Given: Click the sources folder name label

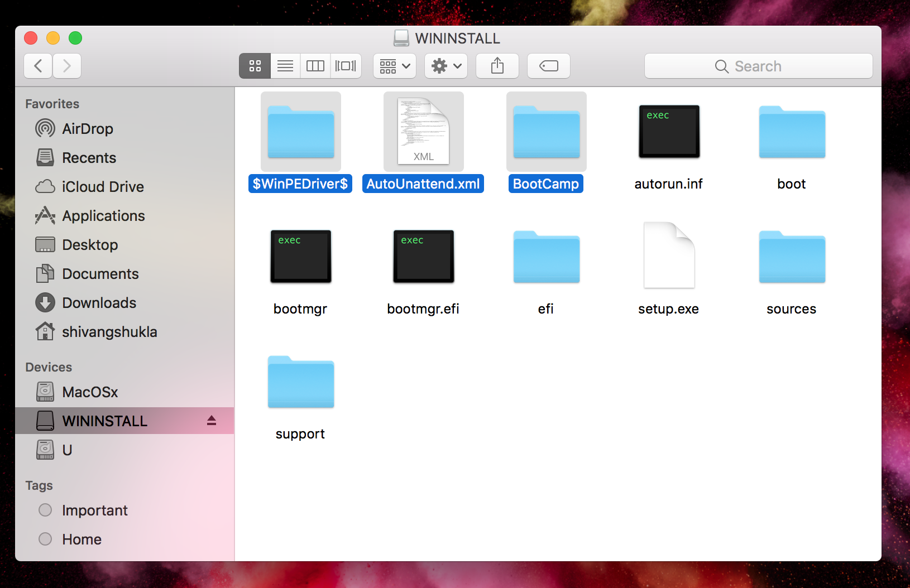Looking at the screenshot, I should pyautogui.click(x=792, y=309).
